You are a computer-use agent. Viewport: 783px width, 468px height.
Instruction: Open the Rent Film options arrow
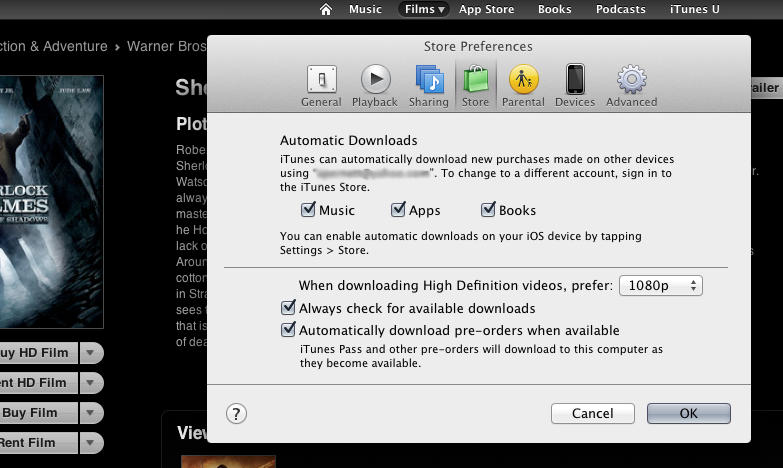(91, 443)
